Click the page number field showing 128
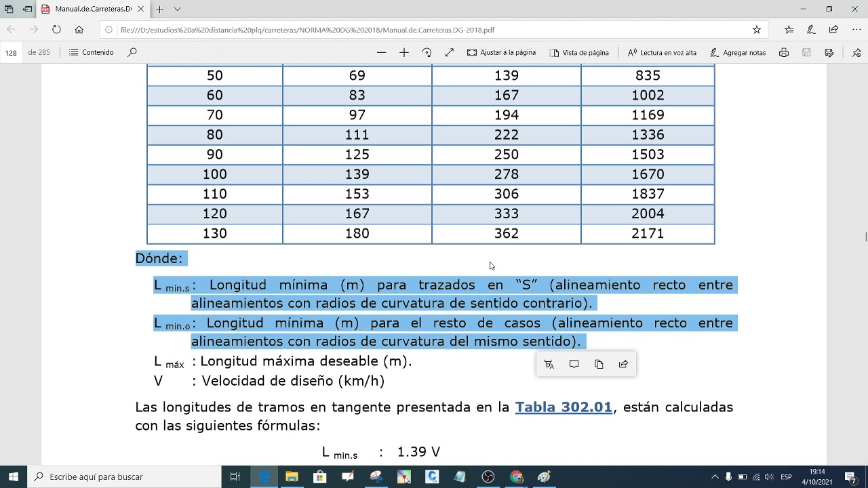 (11, 52)
